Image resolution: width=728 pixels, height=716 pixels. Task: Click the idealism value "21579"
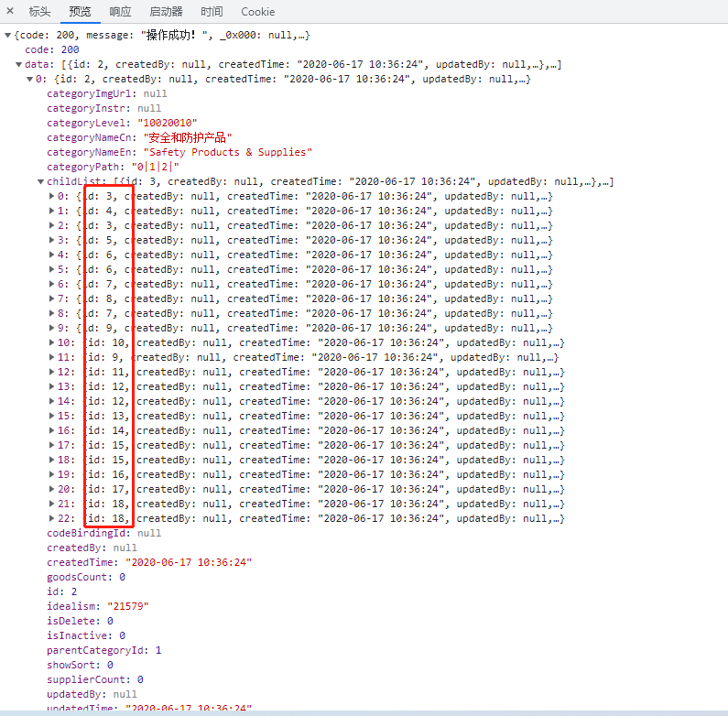point(128,606)
